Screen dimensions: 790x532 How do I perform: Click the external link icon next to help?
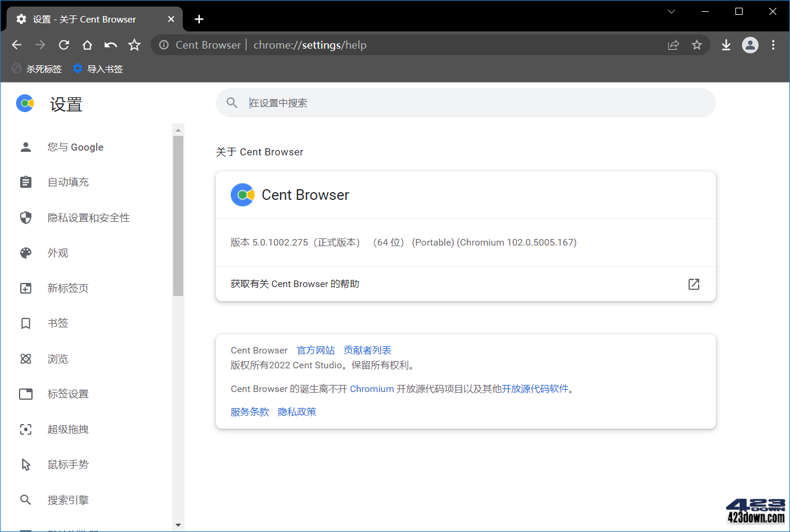[x=693, y=284]
